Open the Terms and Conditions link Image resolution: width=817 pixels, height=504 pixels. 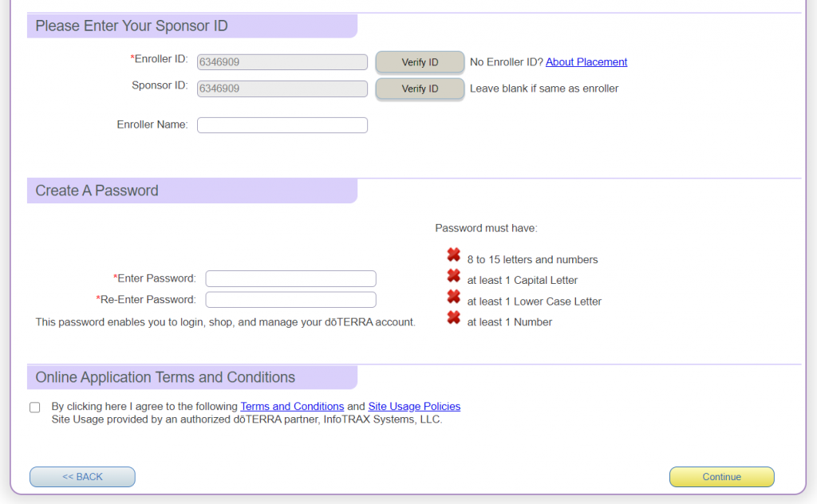click(292, 406)
